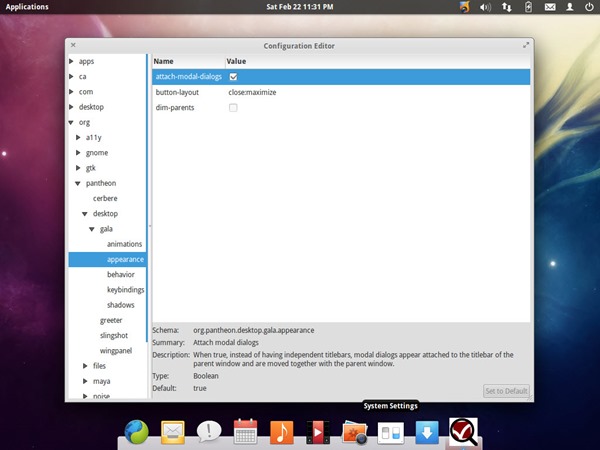Expand the gnome tree node
The width and height of the screenshot is (600, 450).
tap(78, 153)
